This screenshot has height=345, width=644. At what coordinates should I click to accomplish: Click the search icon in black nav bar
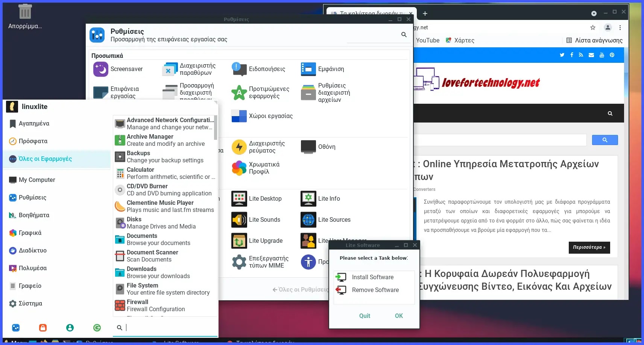610,113
